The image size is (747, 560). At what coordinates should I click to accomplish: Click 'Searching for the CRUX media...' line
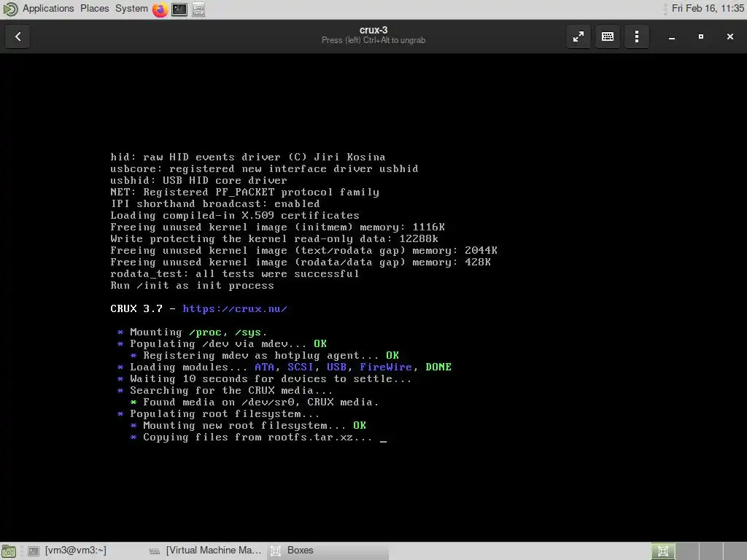225,391
